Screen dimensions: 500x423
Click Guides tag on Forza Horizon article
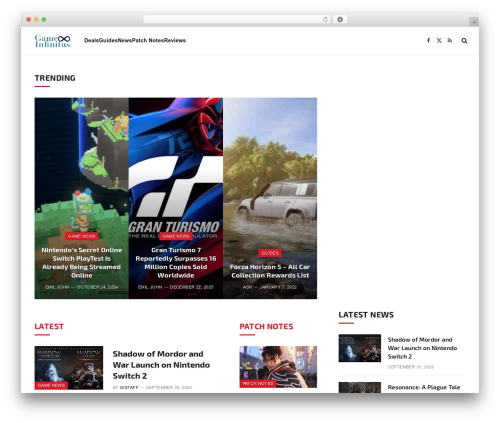click(270, 253)
